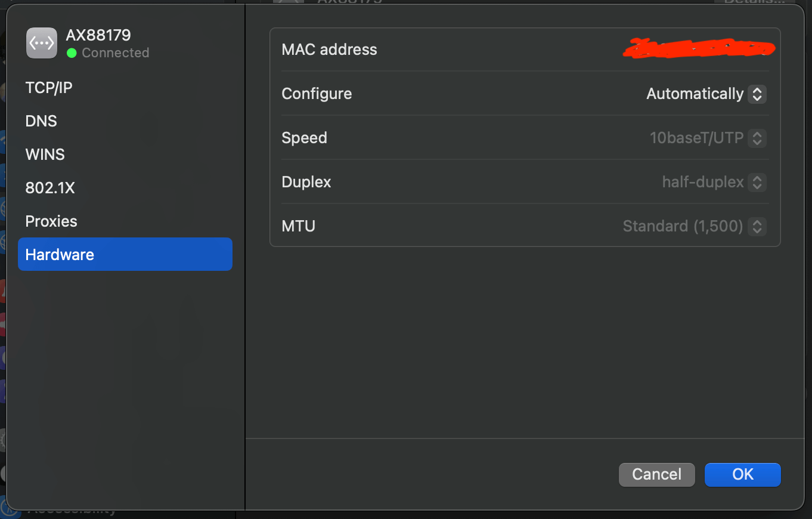The height and width of the screenshot is (519, 812).
Task: Expand the Speed 10baseT/UTP dropdown
Action: [708, 138]
